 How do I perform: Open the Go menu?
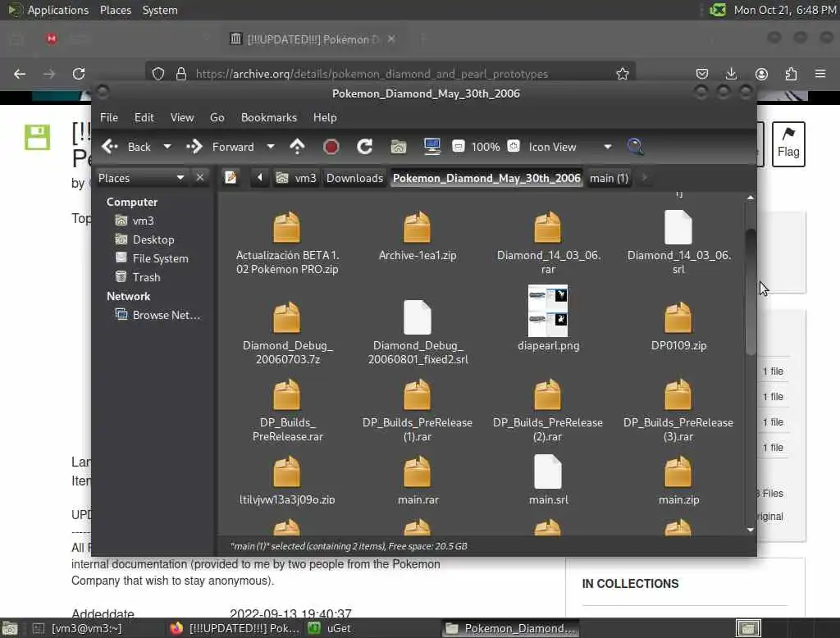(x=217, y=117)
